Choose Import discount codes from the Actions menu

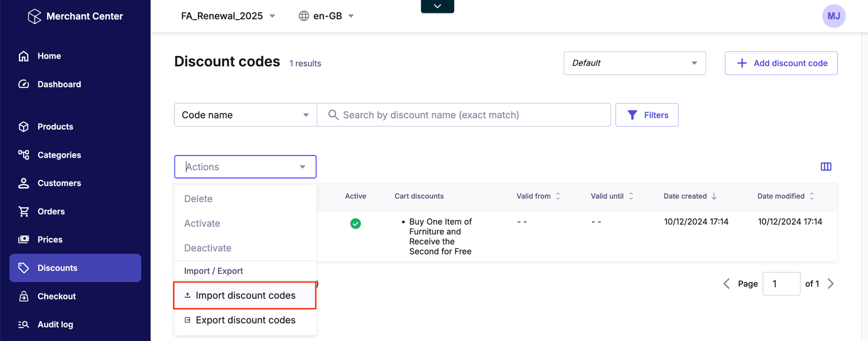click(245, 295)
